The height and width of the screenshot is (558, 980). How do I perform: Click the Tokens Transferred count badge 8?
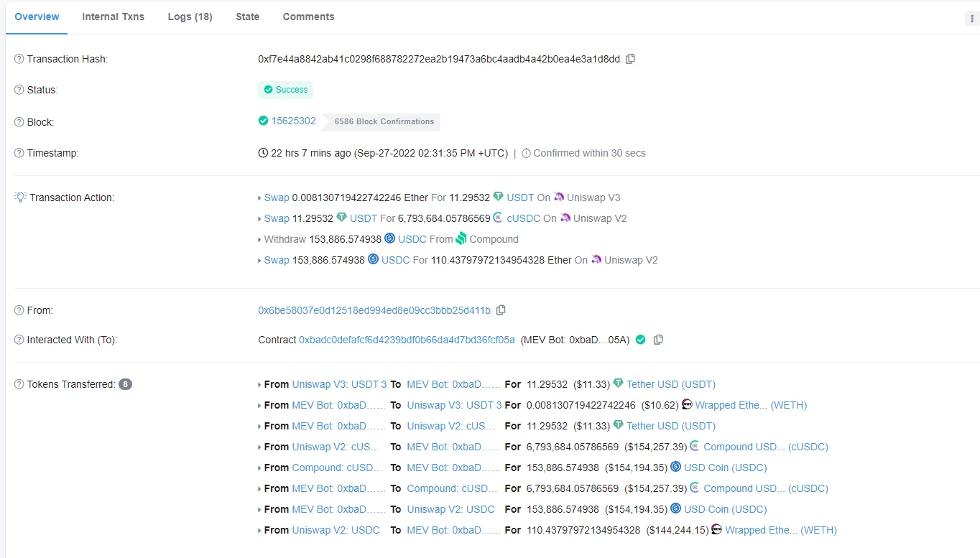coord(125,384)
